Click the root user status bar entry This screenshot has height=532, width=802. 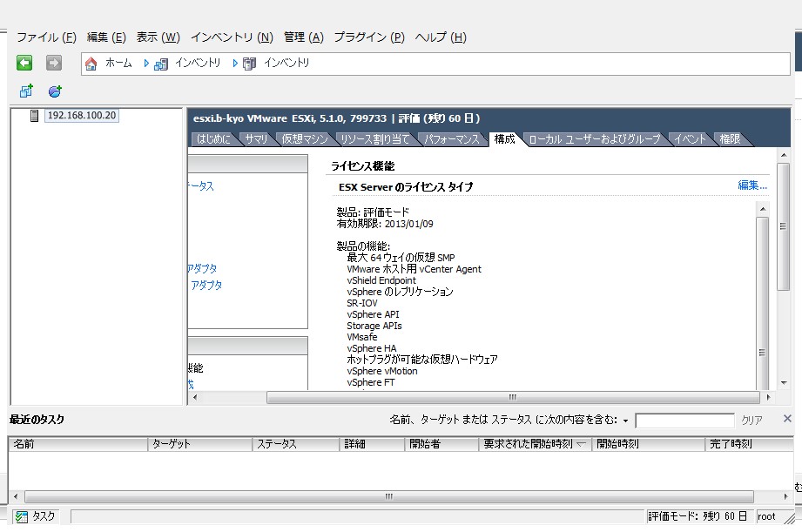tap(766, 516)
